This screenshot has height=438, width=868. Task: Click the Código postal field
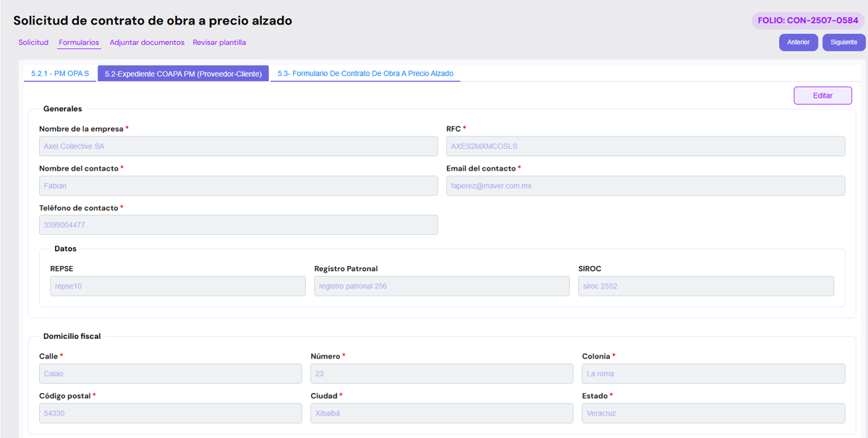(170, 413)
